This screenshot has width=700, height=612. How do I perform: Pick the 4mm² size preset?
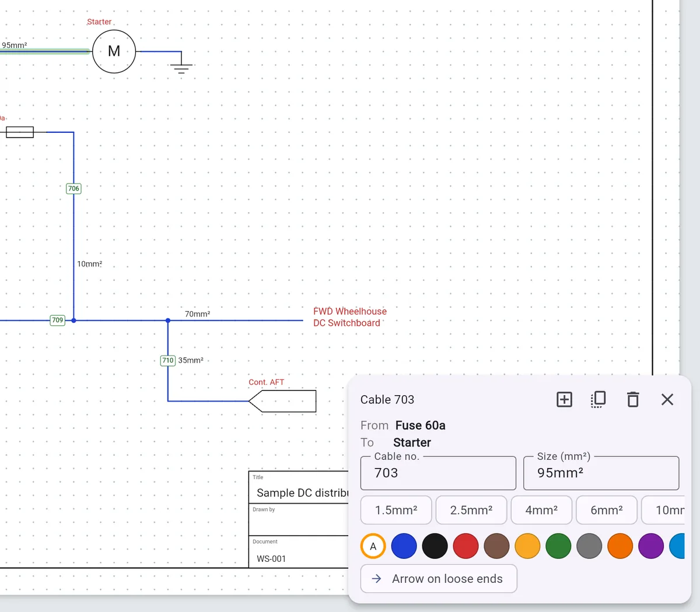pyautogui.click(x=541, y=510)
